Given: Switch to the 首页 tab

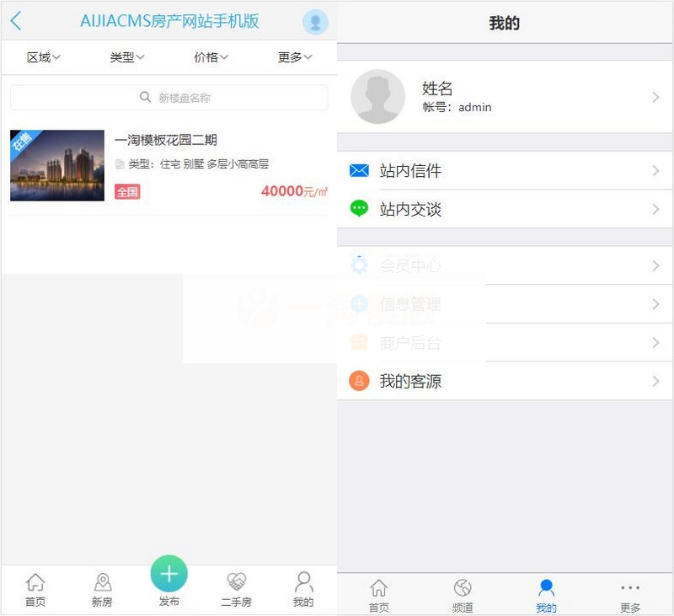Looking at the screenshot, I should click(x=35, y=588).
